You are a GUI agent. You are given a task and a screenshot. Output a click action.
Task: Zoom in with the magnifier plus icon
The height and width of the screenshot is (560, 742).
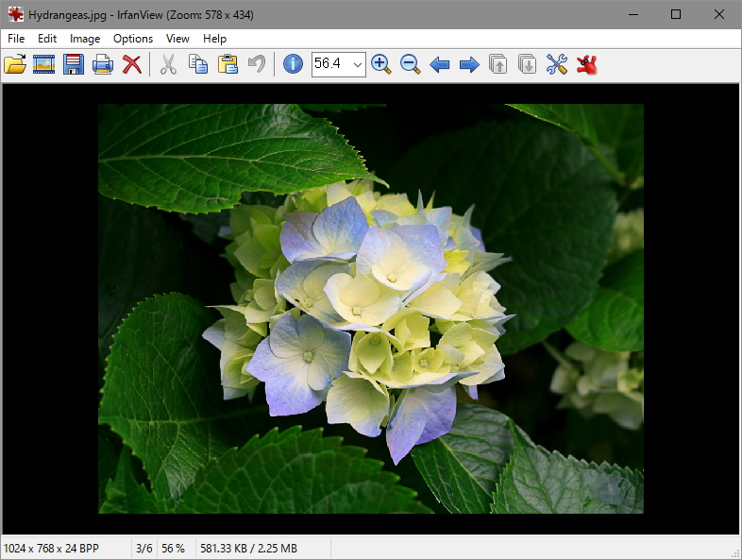click(x=381, y=64)
